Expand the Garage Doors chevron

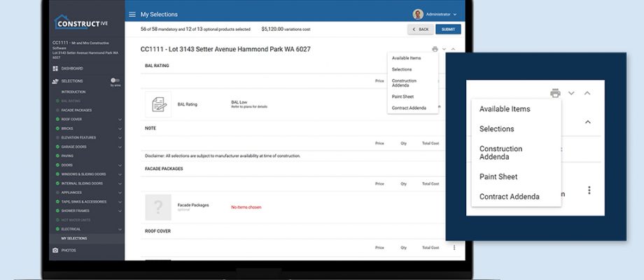[x=120, y=146]
